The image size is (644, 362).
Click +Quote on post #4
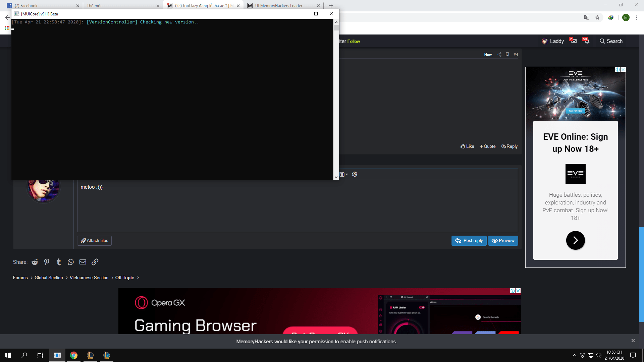click(487, 146)
